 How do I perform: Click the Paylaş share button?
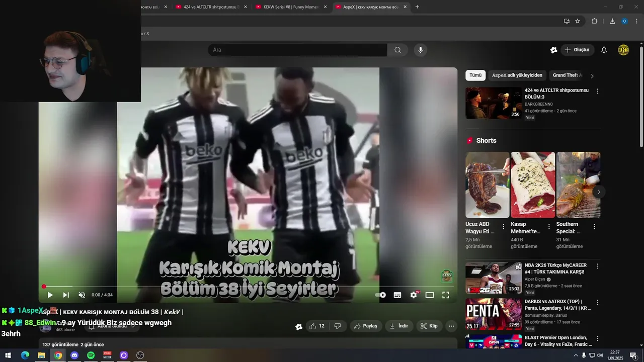coord(366,326)
